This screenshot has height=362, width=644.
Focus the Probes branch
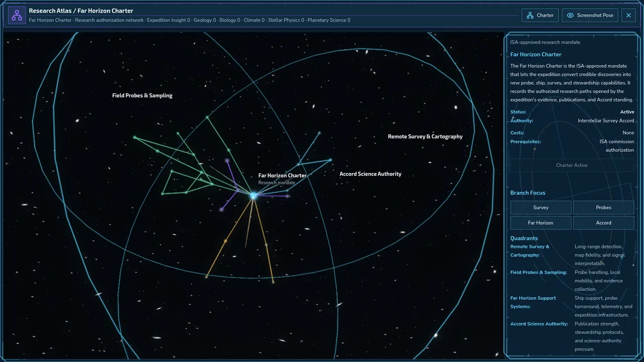point(604,208)
